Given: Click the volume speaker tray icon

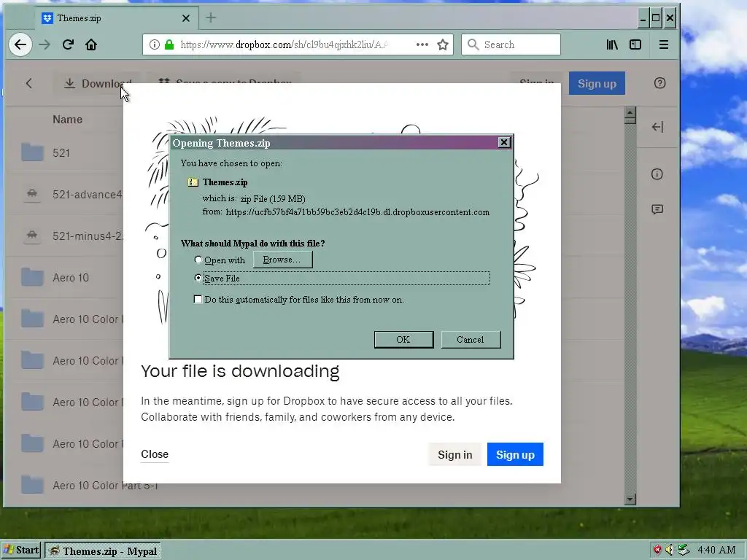Looking at the screenshot, I should click(x=670, y=551).
